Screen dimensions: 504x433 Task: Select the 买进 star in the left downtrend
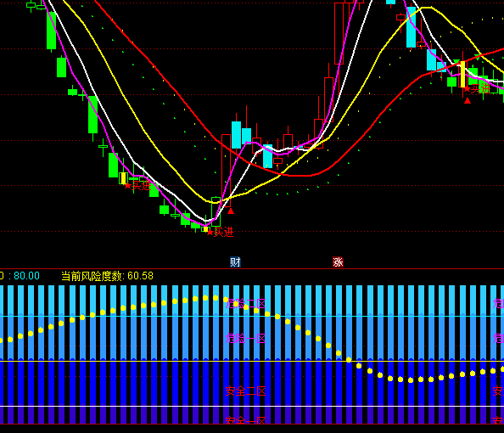(128, 186)
